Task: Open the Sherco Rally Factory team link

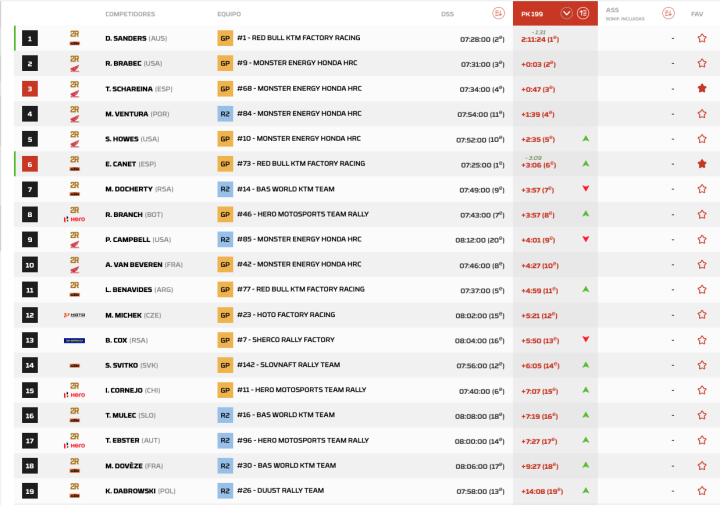Action: [x=286, y=340]
